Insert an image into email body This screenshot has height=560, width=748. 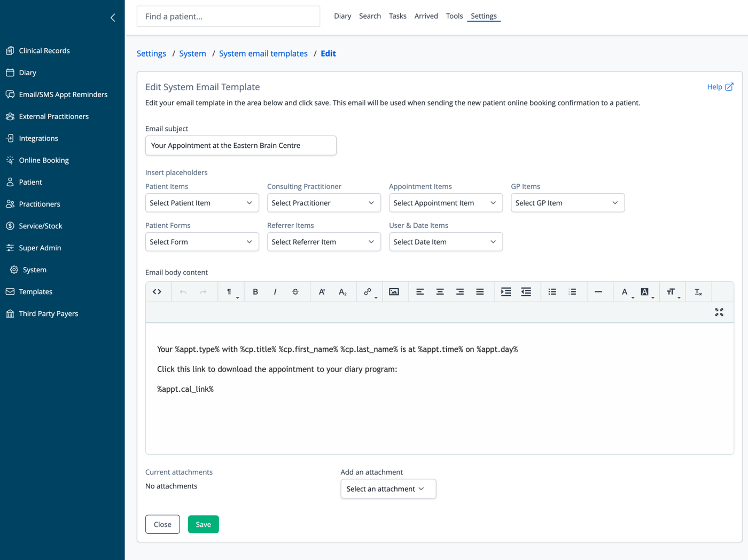click(394, 292)
